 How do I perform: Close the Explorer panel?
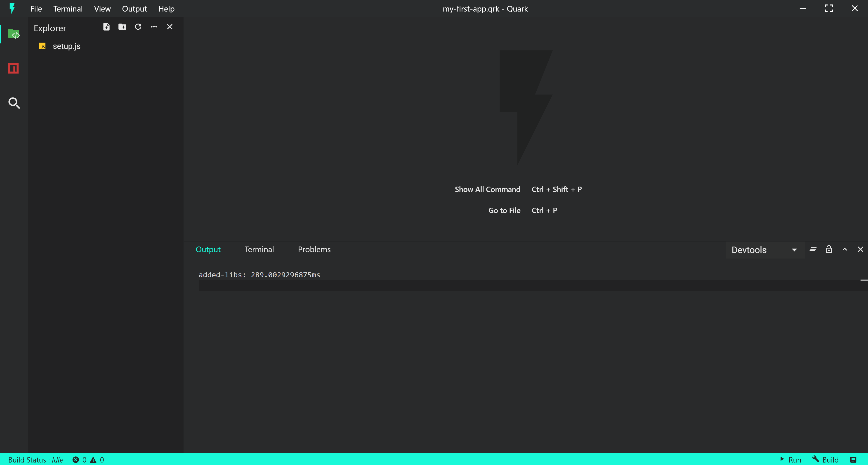click(170, 27)
